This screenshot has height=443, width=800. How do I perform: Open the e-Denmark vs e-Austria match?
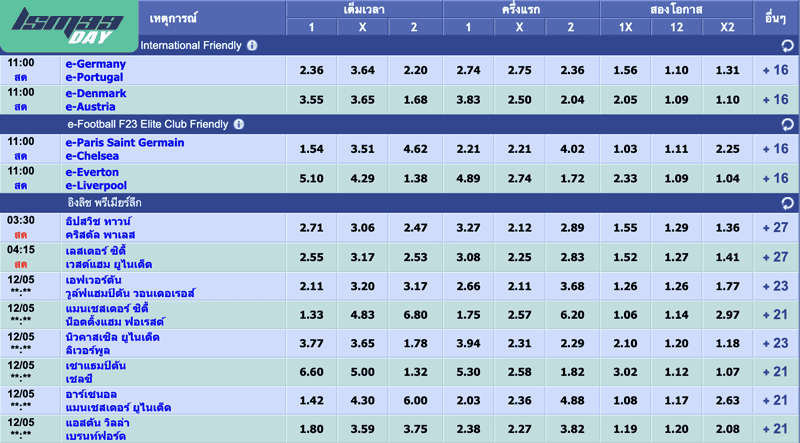[x=96, y=100]
